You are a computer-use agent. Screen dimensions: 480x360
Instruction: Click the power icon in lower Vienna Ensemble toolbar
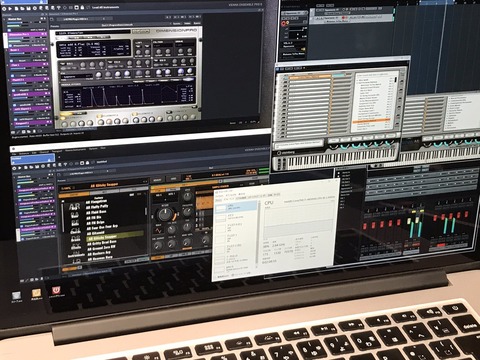click(x=14, y=168)
